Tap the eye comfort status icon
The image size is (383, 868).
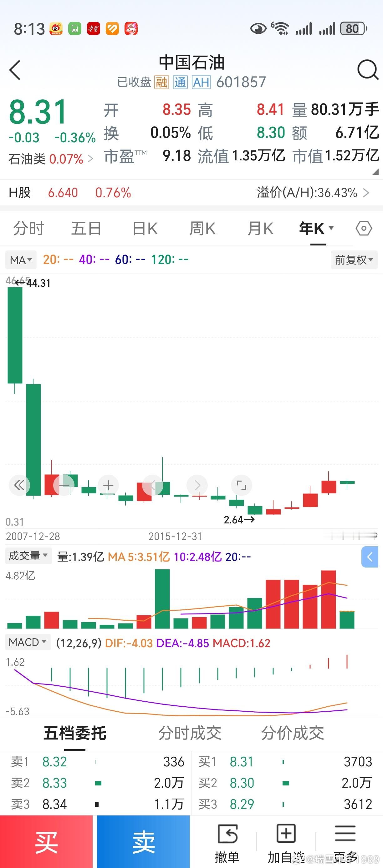point(258,29)
